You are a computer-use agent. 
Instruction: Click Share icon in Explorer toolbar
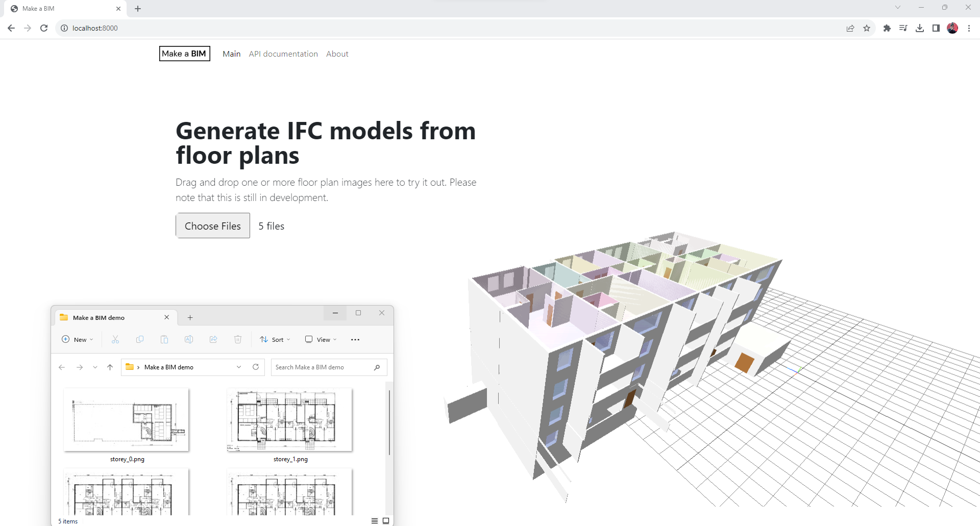pos(213,339)
